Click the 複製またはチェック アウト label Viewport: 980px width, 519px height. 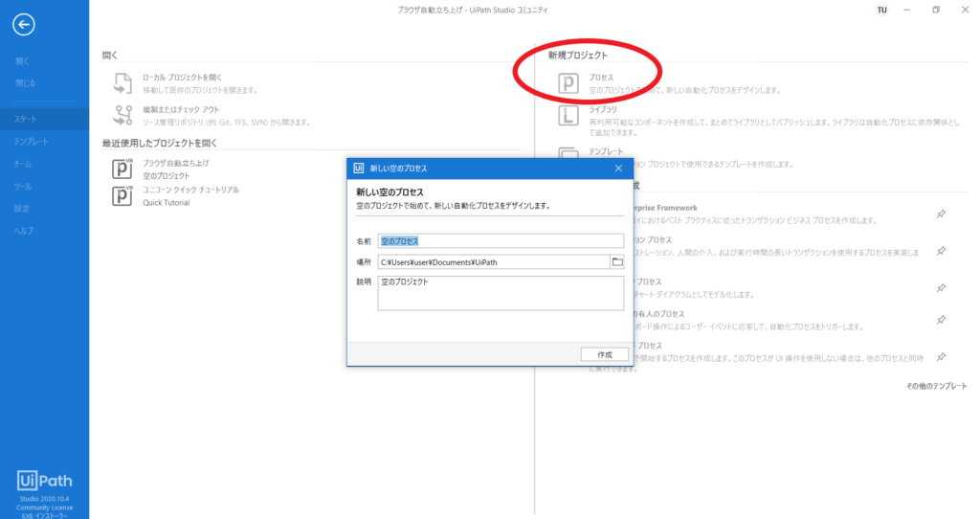pos(181,109)
